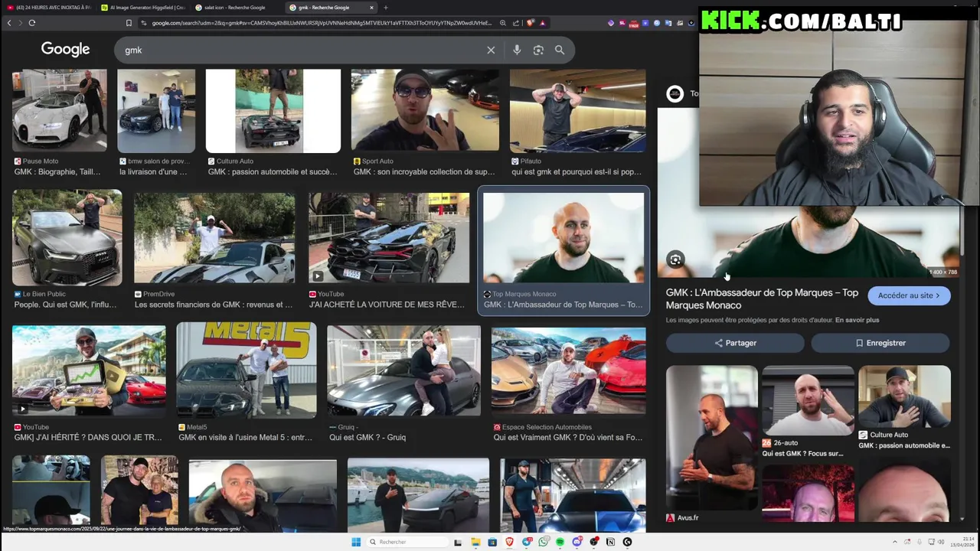
Task: Click the Enregistrer button in the preview panel
Action: pos(880,343)
